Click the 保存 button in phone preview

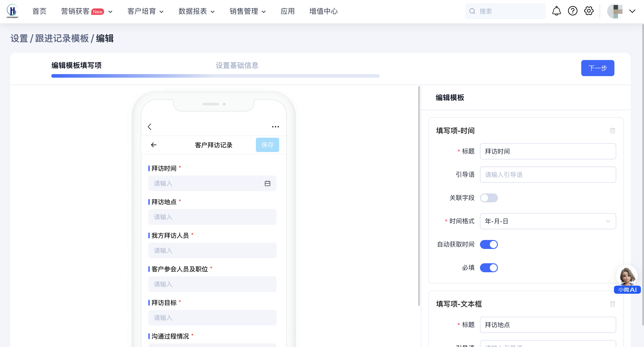point(267,145)
